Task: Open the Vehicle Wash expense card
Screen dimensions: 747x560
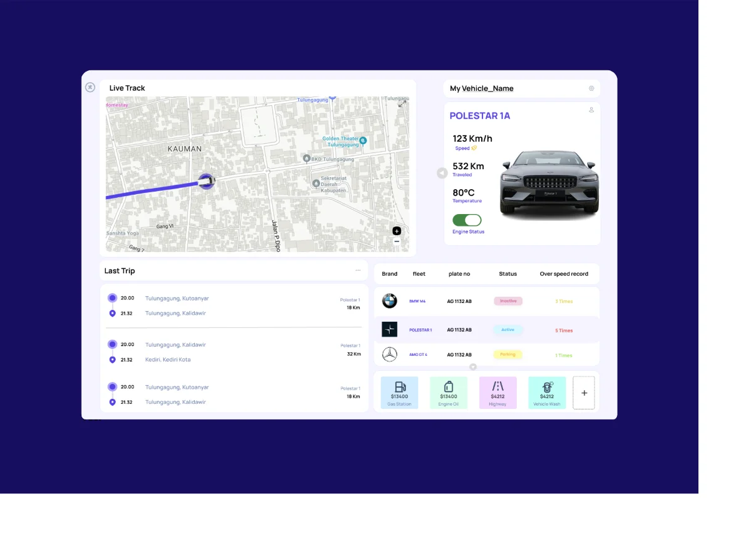Action: pos(547,393)
